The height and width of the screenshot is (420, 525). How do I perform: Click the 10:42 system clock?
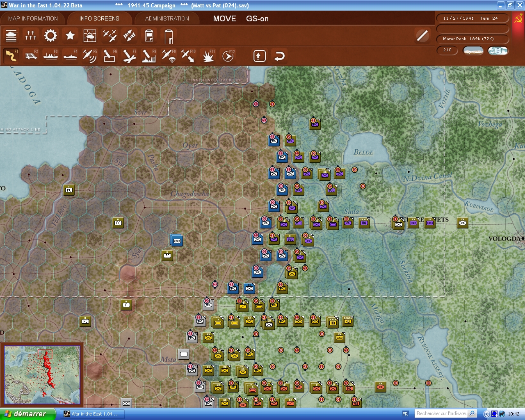[x=514, y=414]
